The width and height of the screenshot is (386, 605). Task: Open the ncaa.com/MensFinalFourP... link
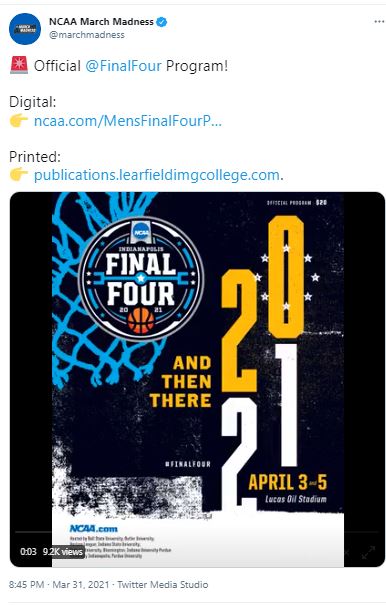point(128,121)
